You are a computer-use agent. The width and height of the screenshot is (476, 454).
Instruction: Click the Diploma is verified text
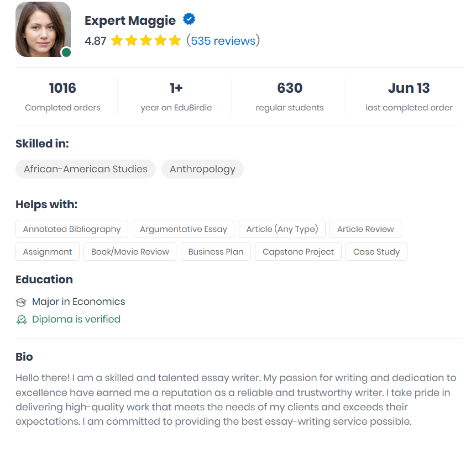coord(76,319)
